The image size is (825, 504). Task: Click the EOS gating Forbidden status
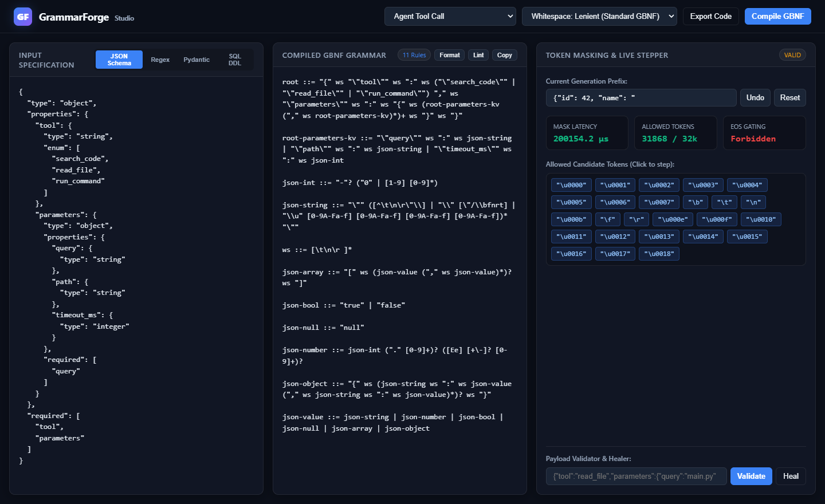pos(753,139)
